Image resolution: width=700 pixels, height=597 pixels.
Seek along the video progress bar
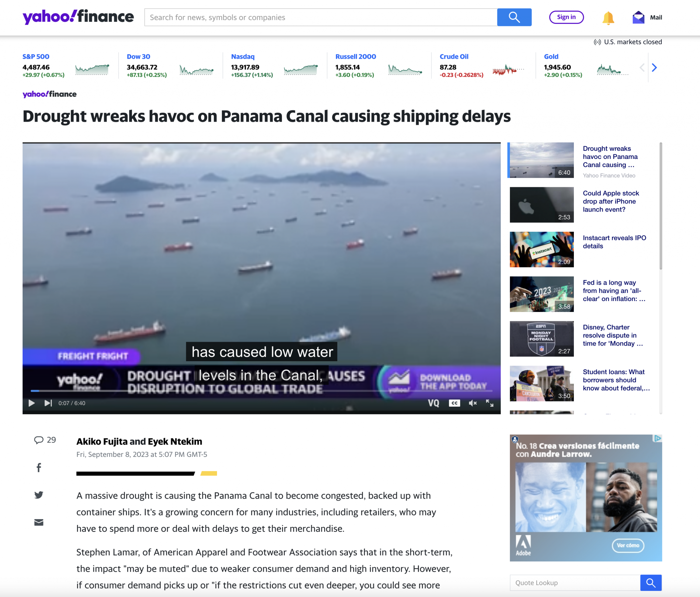(x=261, y=390)
